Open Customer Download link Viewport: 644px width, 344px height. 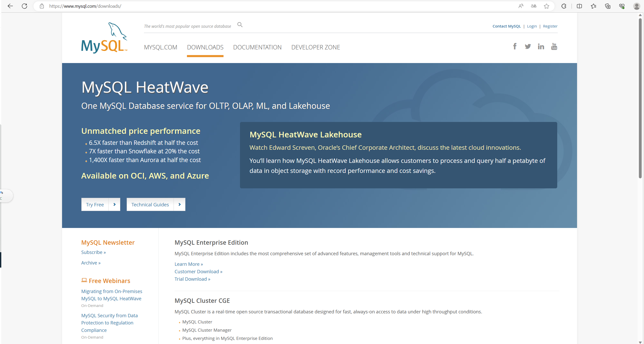(199, 272)
